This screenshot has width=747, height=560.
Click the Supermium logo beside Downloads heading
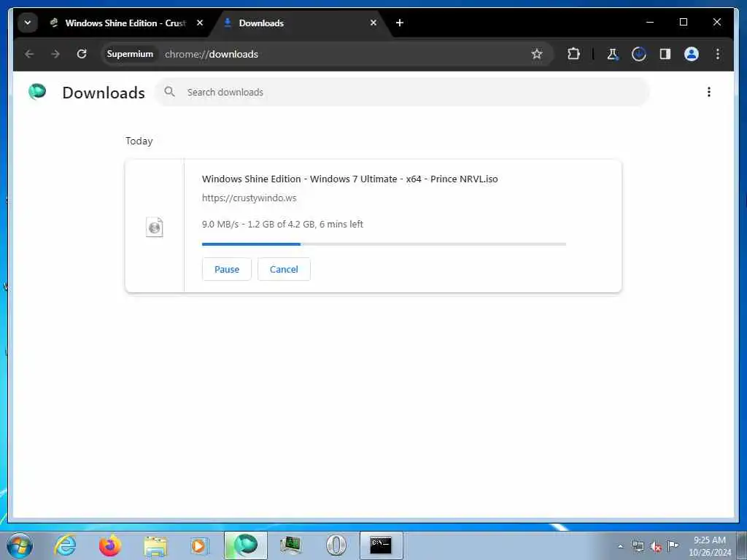click(37, 91)
